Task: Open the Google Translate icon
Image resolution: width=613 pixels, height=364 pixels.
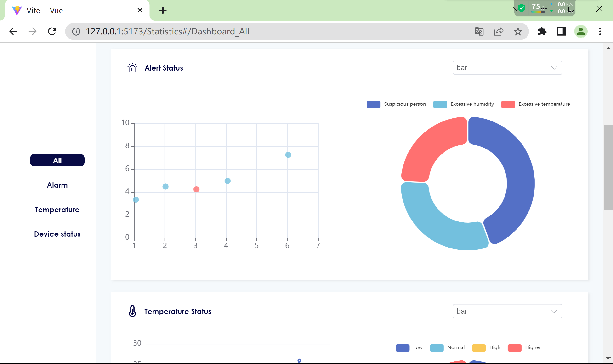Action: click(x=479, y=31)
